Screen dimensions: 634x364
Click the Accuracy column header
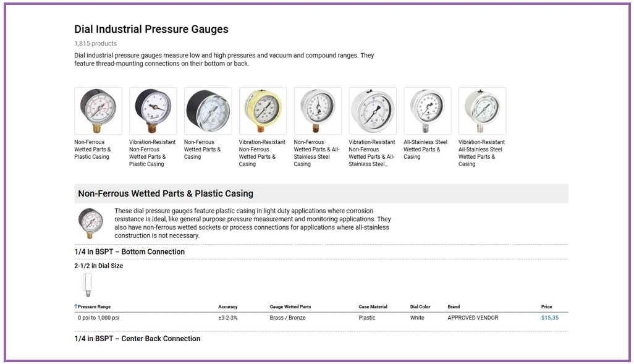(227, 307)
